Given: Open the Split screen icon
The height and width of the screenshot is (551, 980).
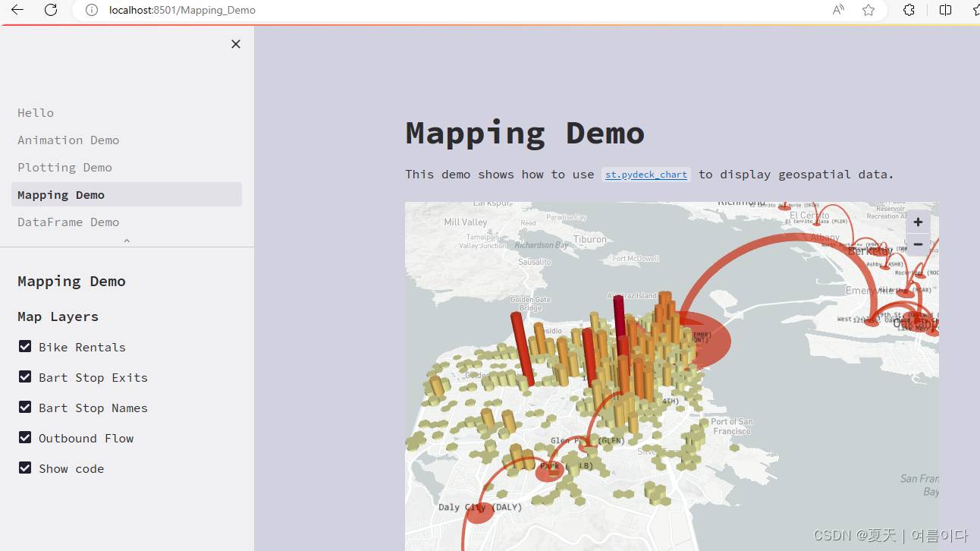Looking at the screenshot, I should click(x=945, y=10).
